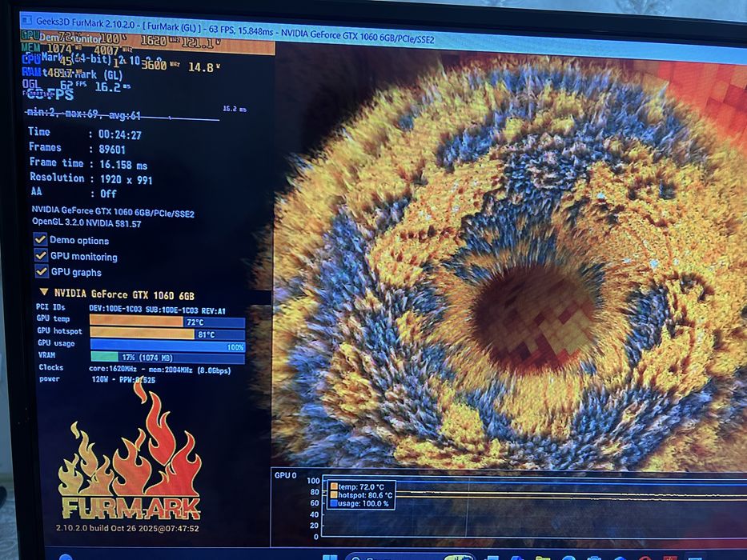Click the Clocks core:1620MHz line
Screen dimensions: 747x560
click(x=160, y=370)
